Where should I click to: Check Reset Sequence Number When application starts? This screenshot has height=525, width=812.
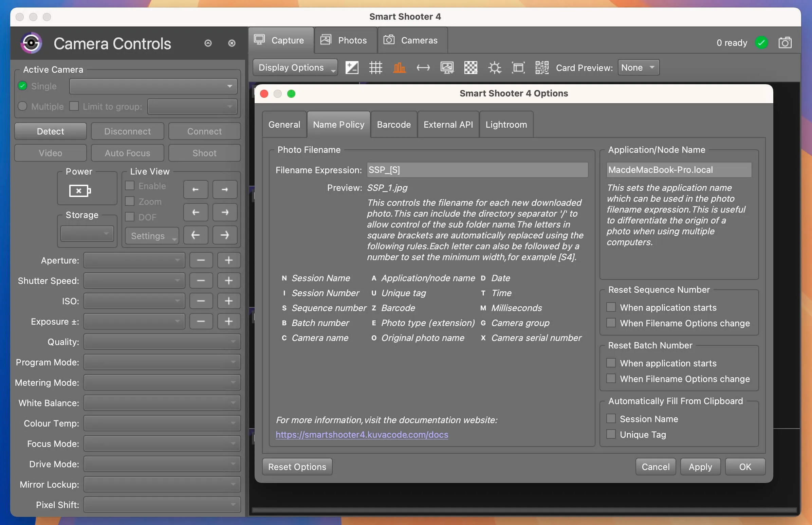click(611, 307)
